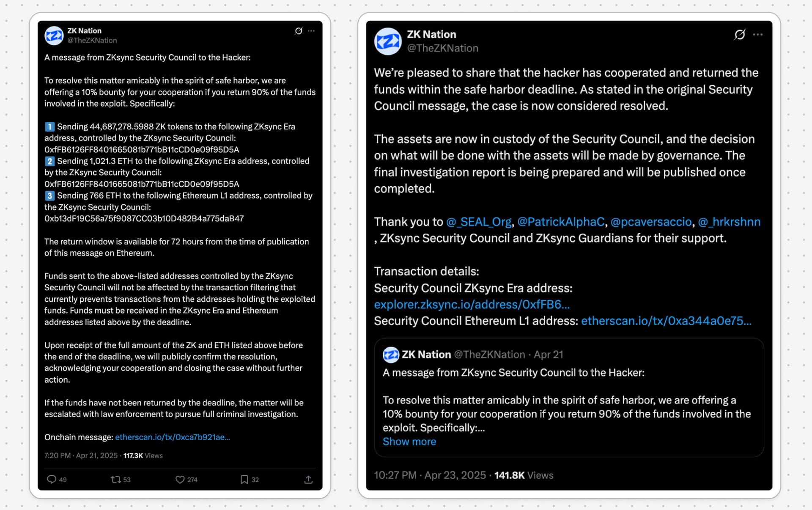Image resolution: width=812 pixels, height=510 pixels.
Task: Visit the @PatrickAlphaC profile mention
Action: click(x=561, y=222)
